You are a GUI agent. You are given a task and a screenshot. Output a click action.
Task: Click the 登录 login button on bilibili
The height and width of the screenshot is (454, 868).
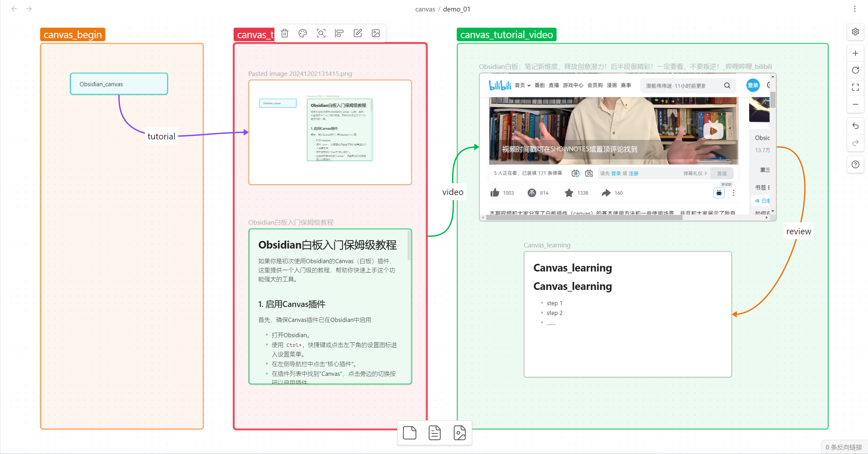[753, 86]
